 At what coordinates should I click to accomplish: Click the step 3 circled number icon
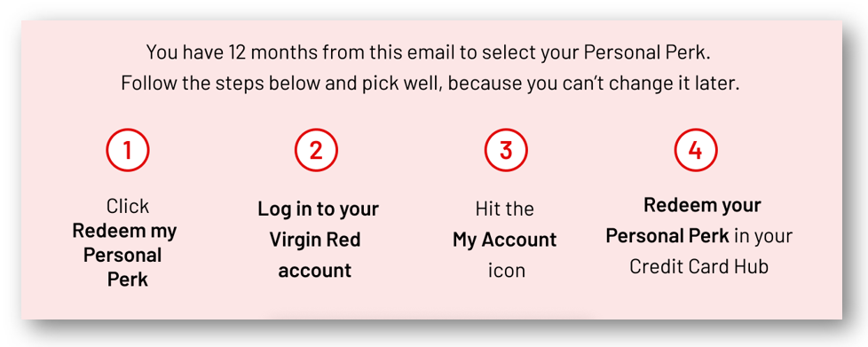[x=506, y=150]
